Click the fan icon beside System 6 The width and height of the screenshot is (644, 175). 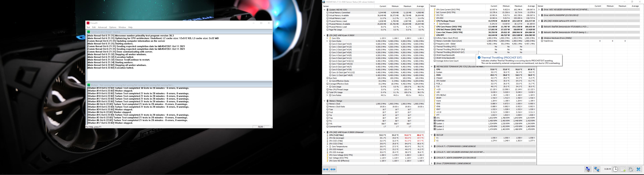pyautogui.click(x=435, y=129)
